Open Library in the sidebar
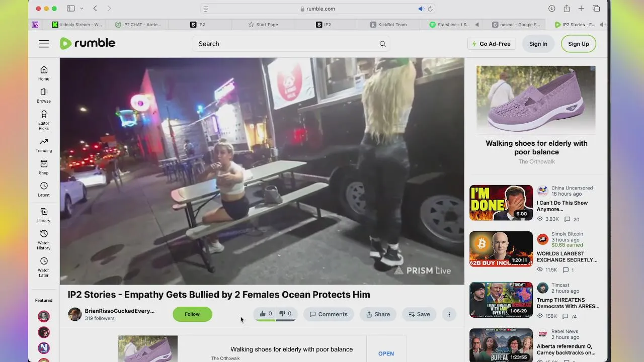Screen dimensions: 644x362 click(x=44, y=215)
